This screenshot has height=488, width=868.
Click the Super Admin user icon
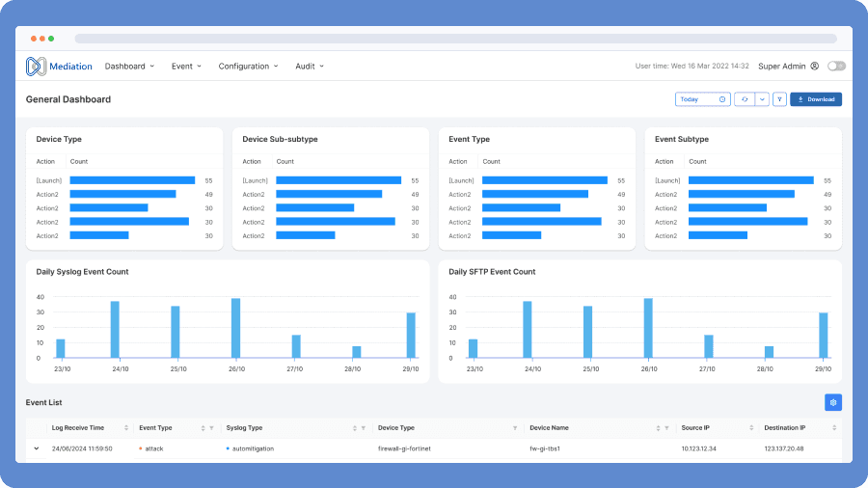[814, 66]
